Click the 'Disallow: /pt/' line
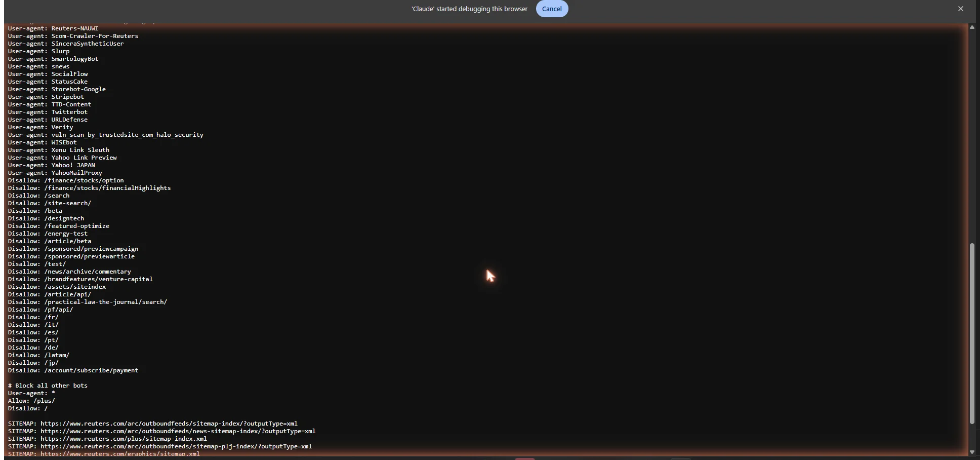This screenshot has width=980, height=460. (x=33, y=340)
